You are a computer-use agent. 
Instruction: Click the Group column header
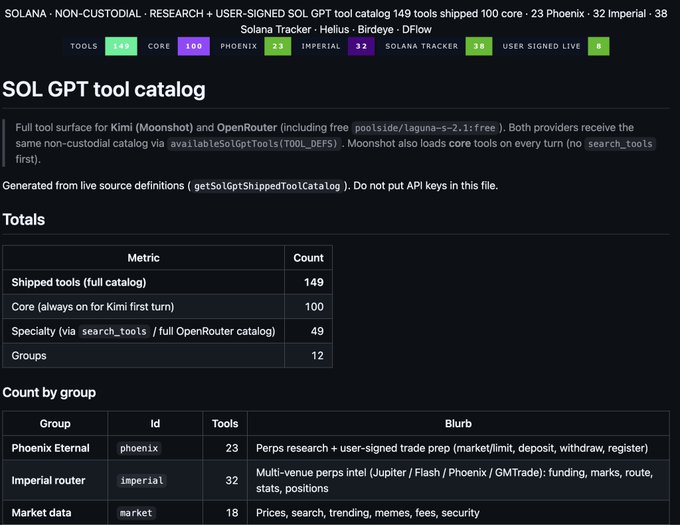point(55,424)
